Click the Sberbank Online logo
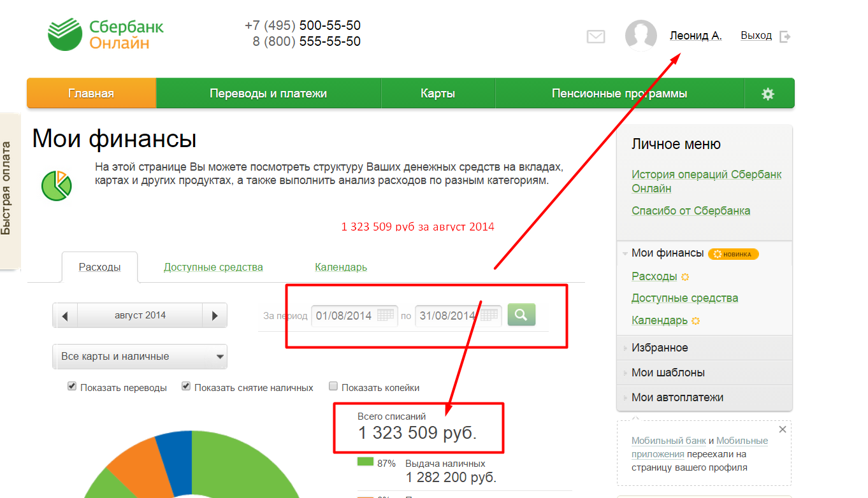The height and width of the screenshot is (498, 868). (106, 34)
